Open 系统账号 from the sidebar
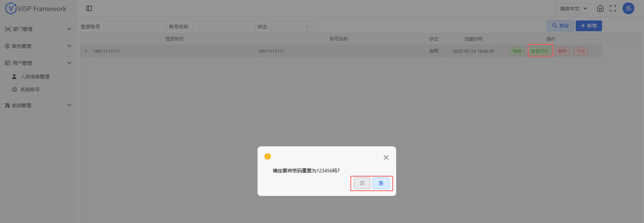The width and height of the screenshot is (644, 223). 30,89
